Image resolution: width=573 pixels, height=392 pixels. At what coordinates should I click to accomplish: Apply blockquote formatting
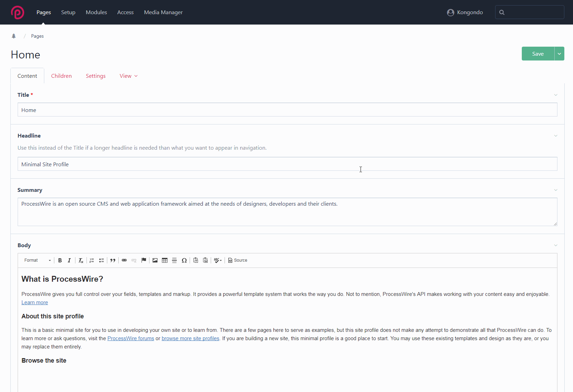click(113, 260)
